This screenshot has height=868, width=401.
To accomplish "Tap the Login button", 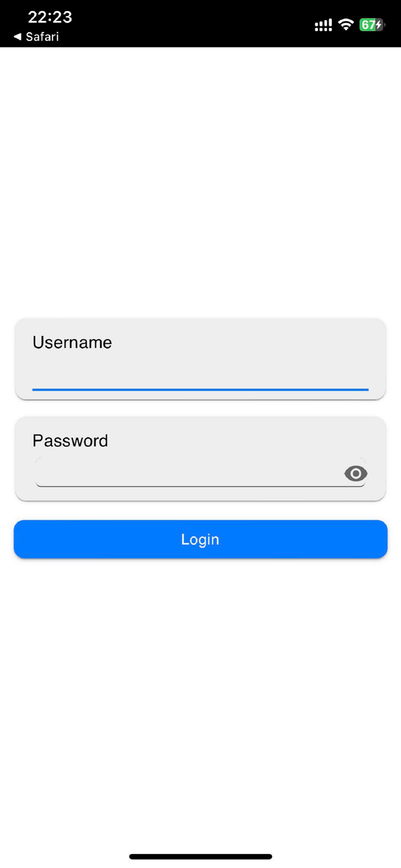I will (200, 539).
